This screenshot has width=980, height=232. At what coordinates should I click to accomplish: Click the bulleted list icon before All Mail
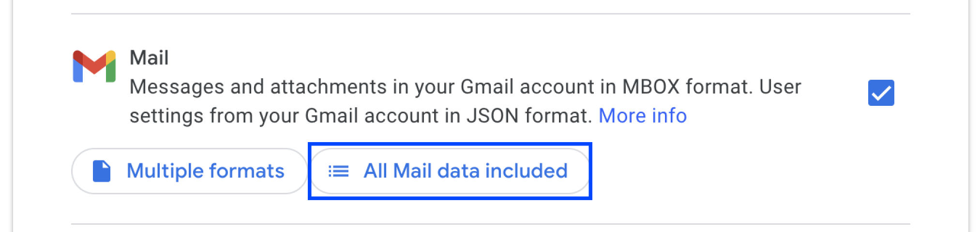point(338,171)
